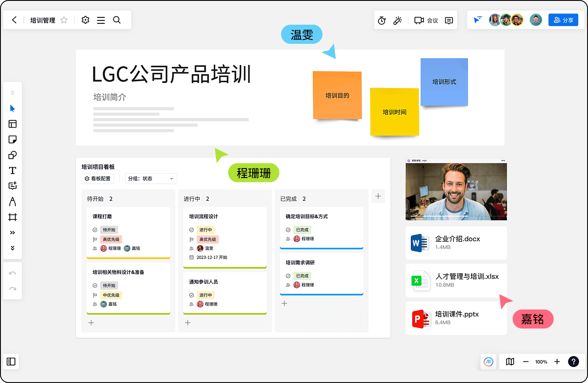The height and width of the screenshot is (383, 588).
Task: Undo the last action
Action: coord(12,273)
